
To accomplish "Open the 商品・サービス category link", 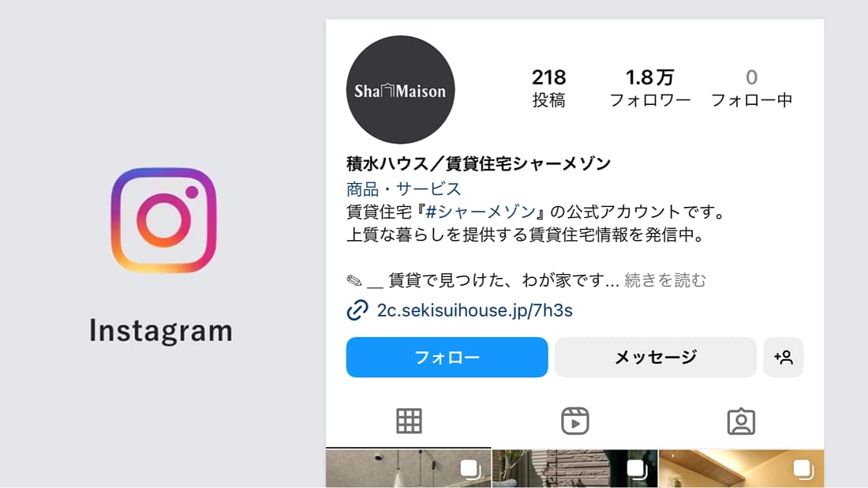I will click(x=403, y=189).
